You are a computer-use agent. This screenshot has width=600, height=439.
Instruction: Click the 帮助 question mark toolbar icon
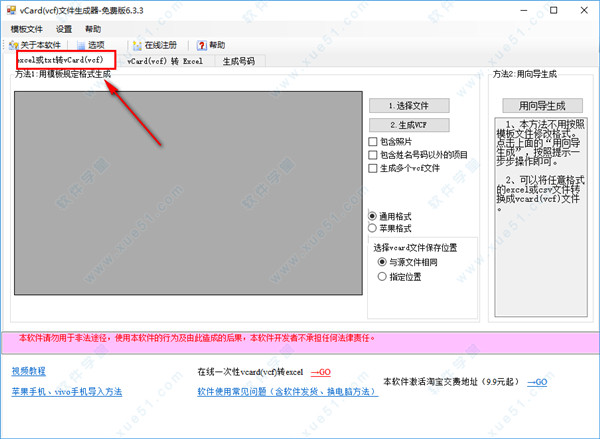click(203, 45)
